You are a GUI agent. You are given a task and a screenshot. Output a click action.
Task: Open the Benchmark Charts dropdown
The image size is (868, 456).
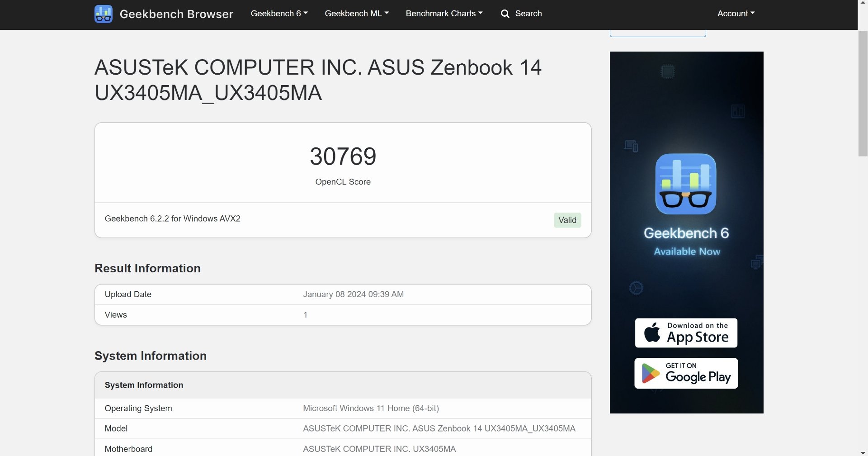click(x=444, y=14)
